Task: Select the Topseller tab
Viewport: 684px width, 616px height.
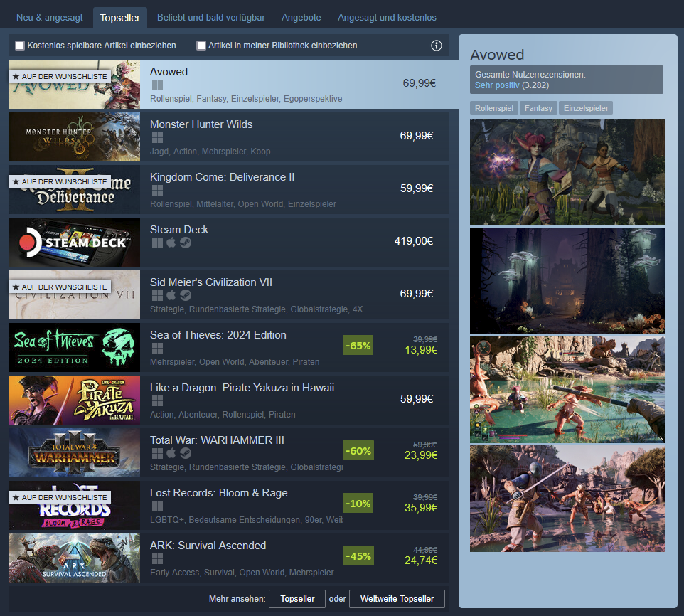Action: coord(120,18)
